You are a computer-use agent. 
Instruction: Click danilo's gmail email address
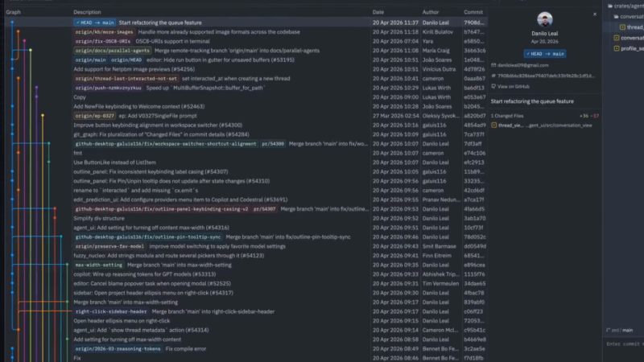522,65
